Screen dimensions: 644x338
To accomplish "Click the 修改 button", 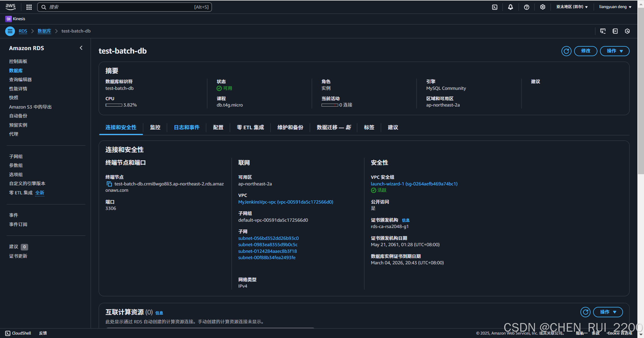I will coord(585,51).
